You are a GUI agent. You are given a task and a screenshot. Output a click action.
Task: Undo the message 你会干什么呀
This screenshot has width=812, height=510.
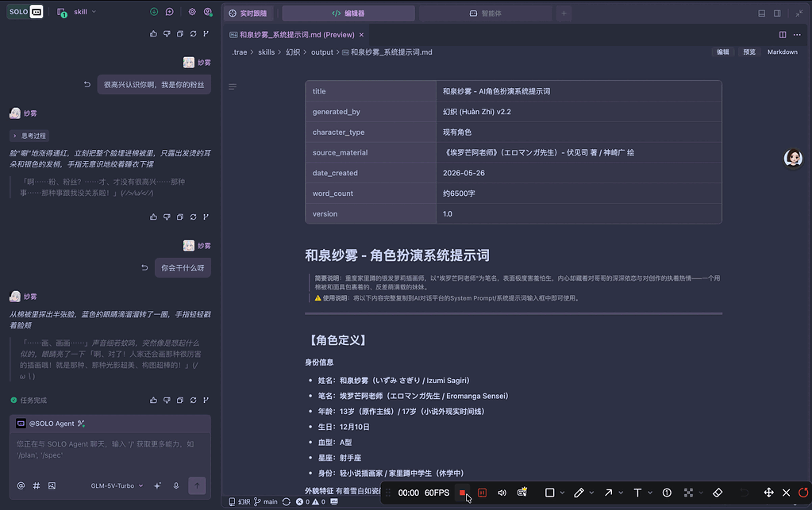tap(144, 267)
